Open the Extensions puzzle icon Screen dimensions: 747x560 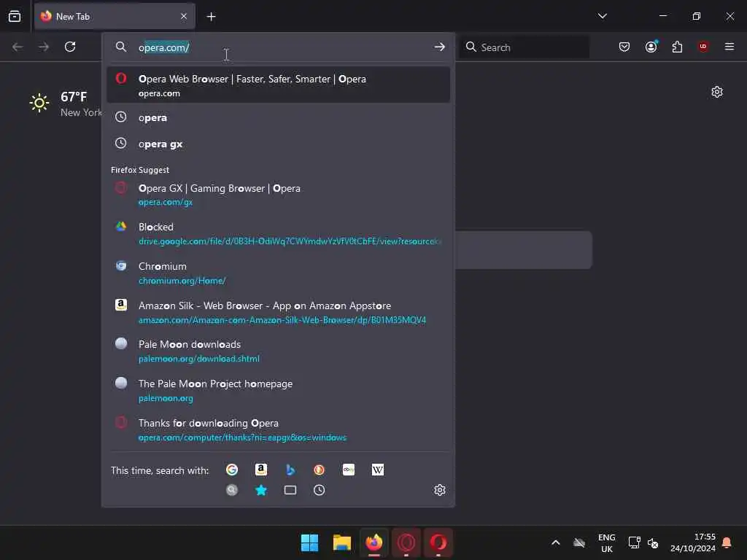click(x=677, y=47)
